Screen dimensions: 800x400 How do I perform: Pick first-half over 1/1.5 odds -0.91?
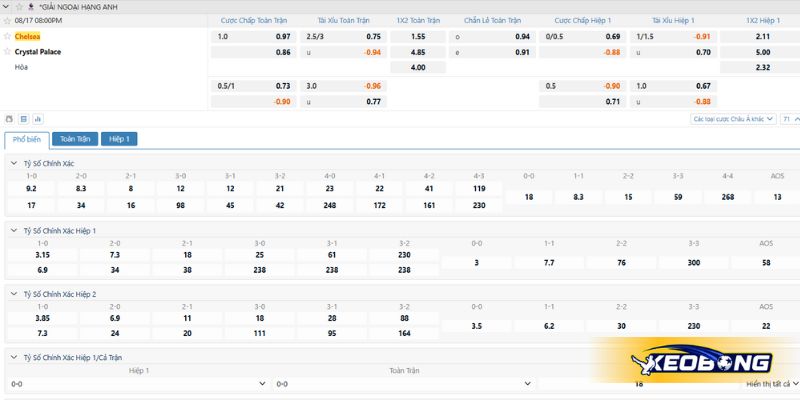(673, 37)
